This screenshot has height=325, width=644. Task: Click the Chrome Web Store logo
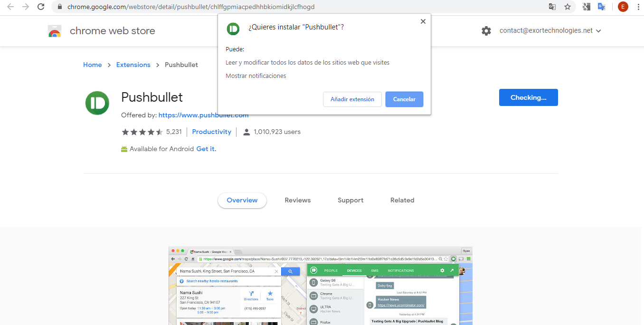coord(55,31)
